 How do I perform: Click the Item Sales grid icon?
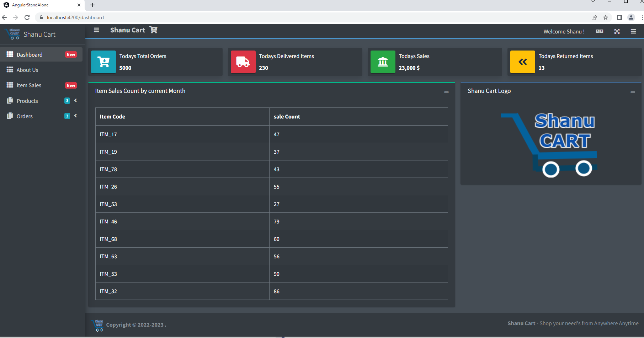point(10,85)
